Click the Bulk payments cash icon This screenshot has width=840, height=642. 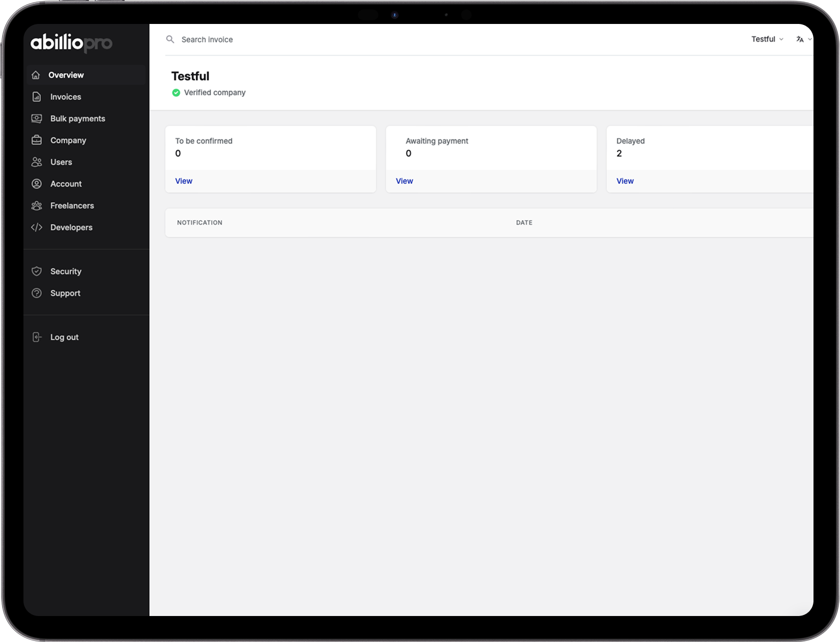click(x=37, y=119)
